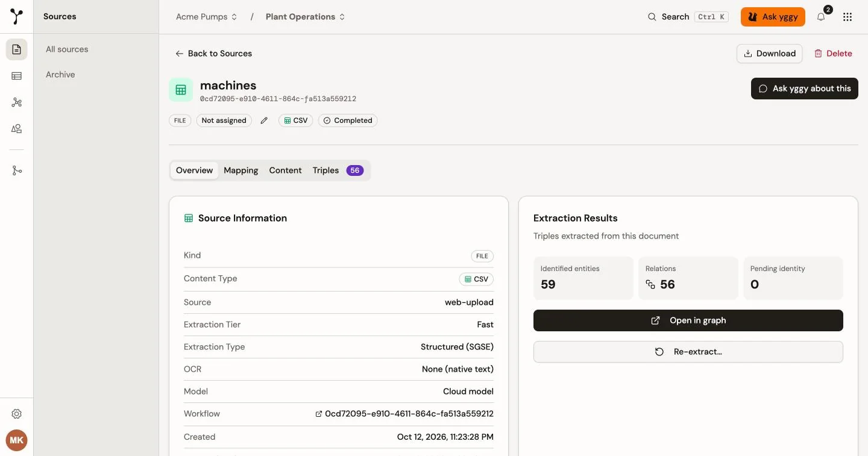
Task: Open the table view icon in sidebar
Action: pyautogui.click(x=17, y=76)
